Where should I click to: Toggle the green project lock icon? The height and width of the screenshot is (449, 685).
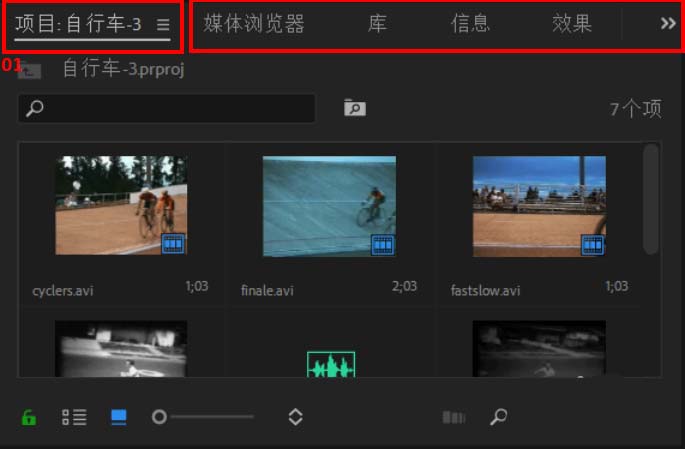[29, 418]
